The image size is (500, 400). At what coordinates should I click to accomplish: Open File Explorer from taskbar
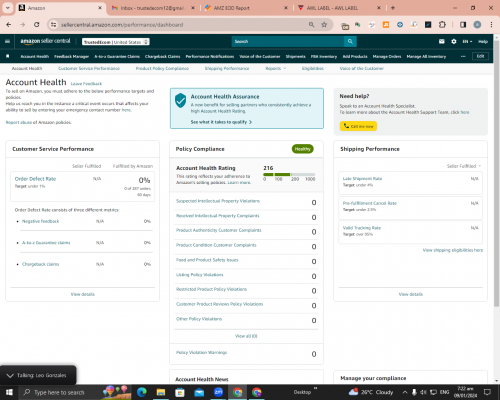[161, 392]
